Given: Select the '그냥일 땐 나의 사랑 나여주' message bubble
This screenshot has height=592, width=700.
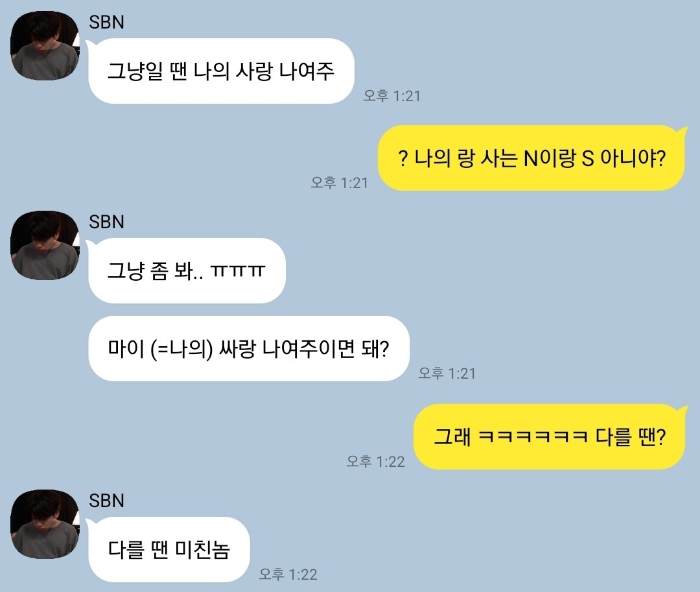Looking at the screenshot, I should point(221,71).
